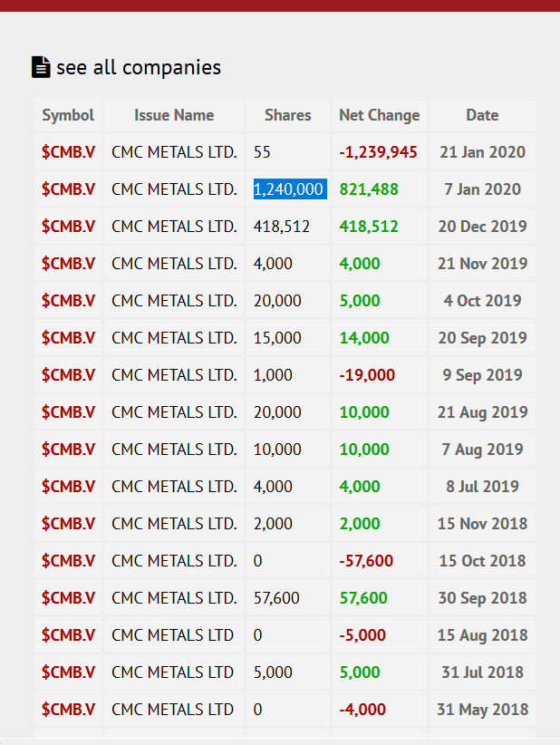Click the -57,600 net change value
This screenshot has height=745, width=560.
coord(366,561)
